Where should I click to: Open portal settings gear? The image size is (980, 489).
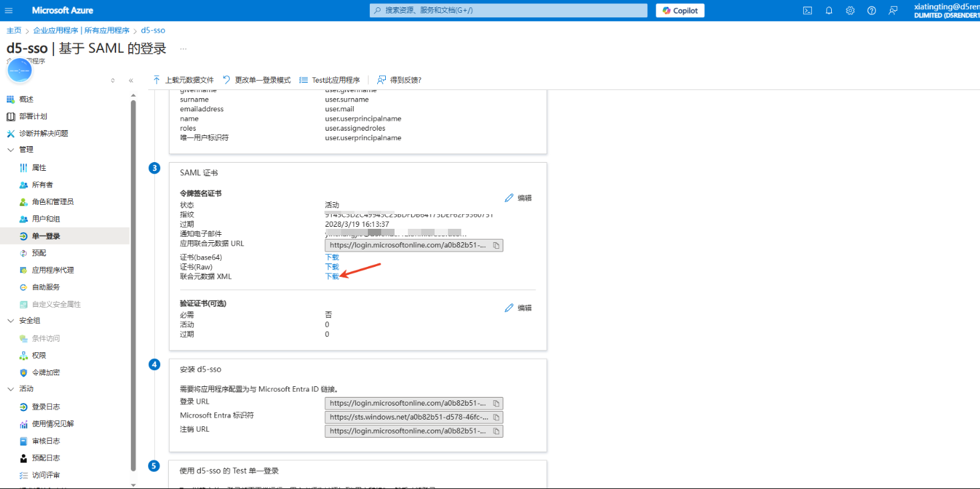(850, 11)
